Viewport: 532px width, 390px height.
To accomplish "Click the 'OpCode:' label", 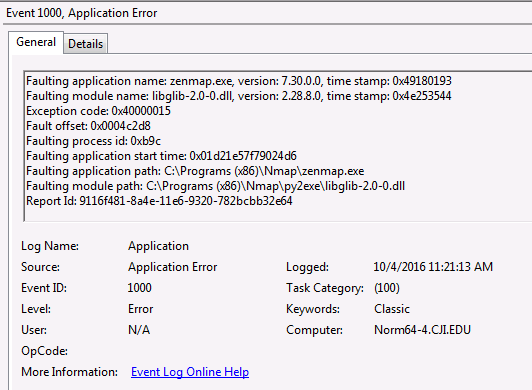I will (x=44, y=351).
